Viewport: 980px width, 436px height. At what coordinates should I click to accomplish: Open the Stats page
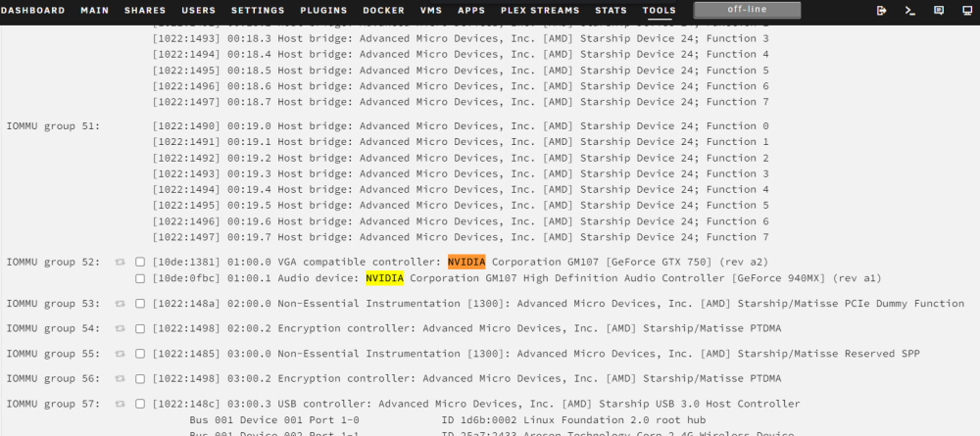[x=612, y=11]
